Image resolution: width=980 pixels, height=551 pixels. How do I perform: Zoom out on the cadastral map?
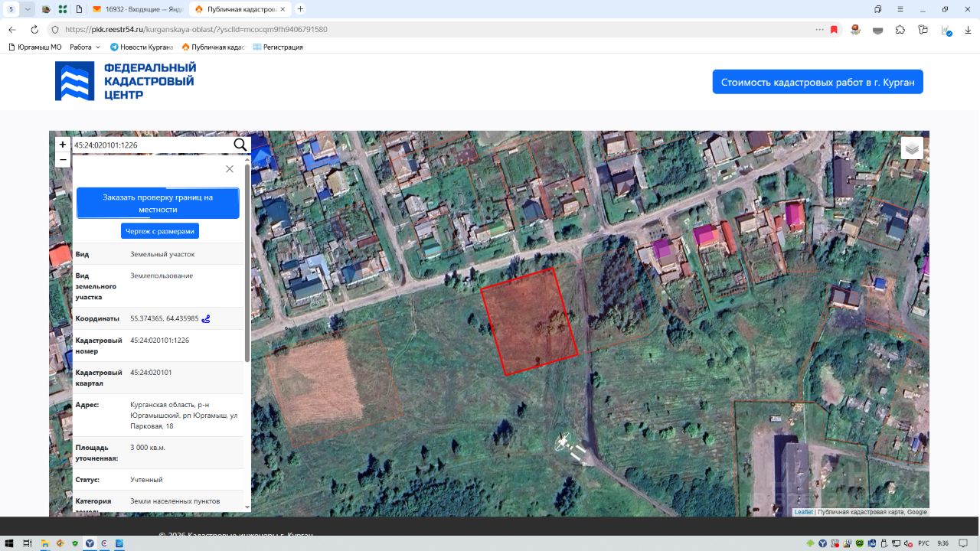[x=63, y=160]
